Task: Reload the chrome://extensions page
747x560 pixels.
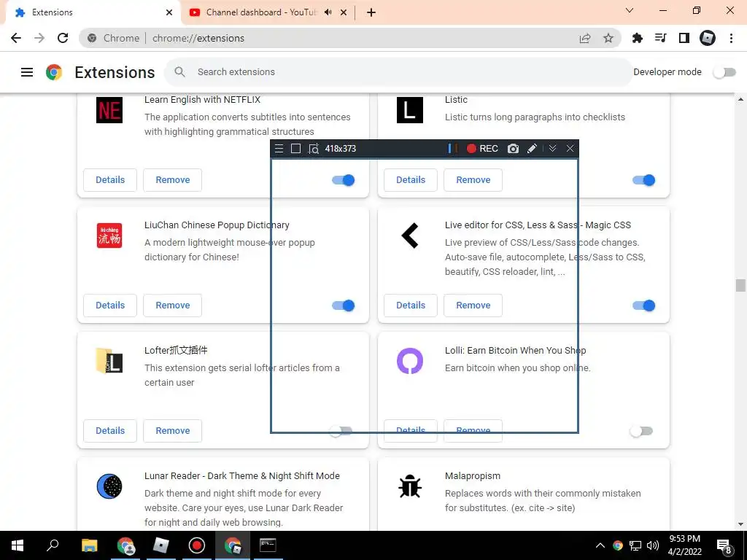Action: (x=63, y=38)
